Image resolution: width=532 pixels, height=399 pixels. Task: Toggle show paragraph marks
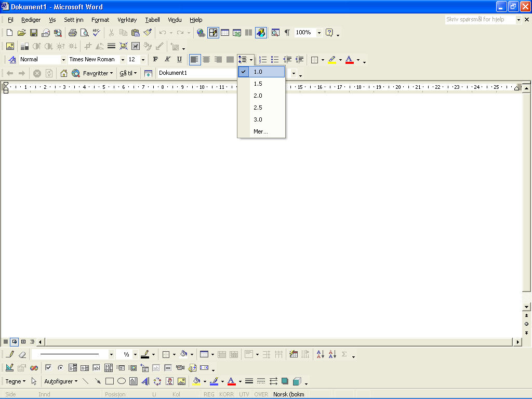[x=287, y=33]
